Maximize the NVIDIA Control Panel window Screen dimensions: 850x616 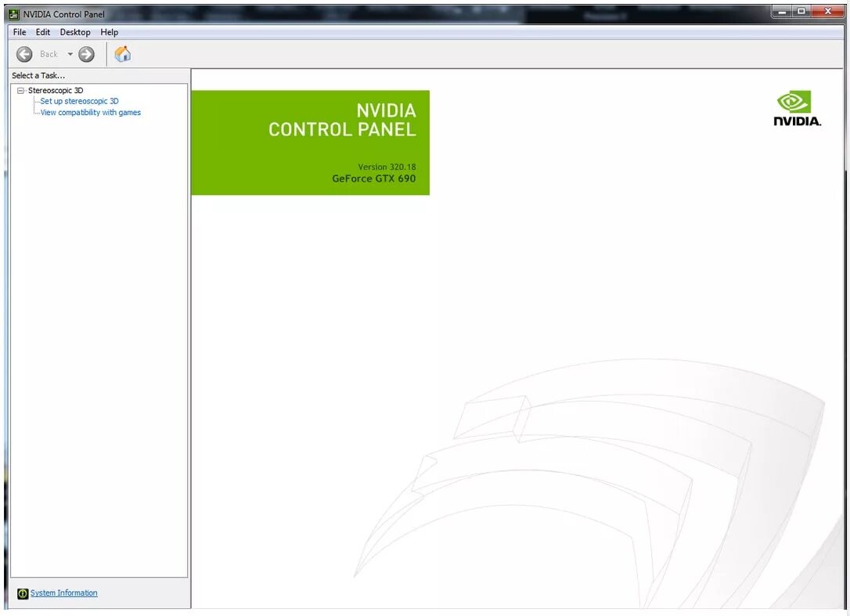coord(801,12)
